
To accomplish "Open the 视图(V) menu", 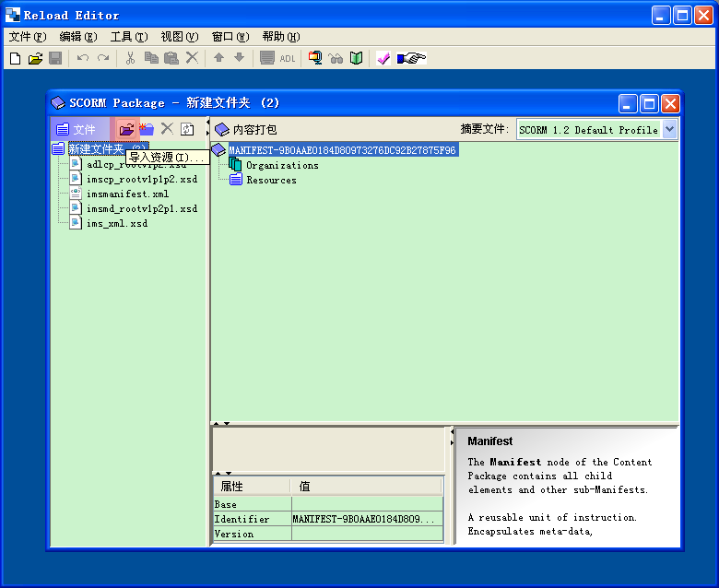I will pyautogui.click(x=180, y=37).
